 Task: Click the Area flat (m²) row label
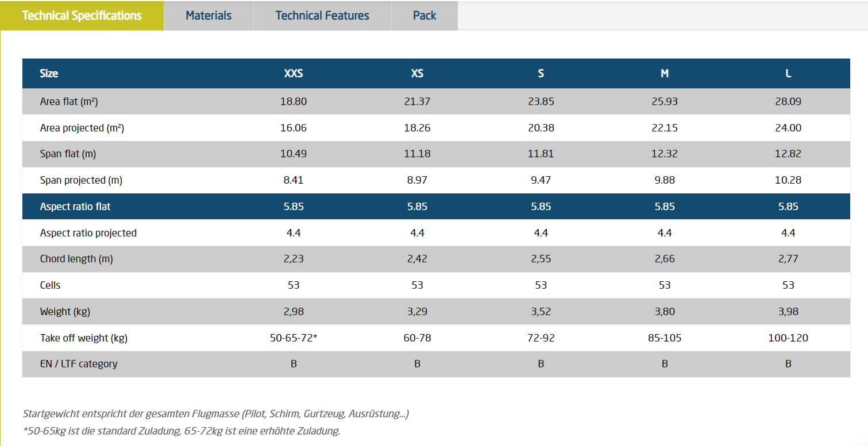click(x=69, y=102)
